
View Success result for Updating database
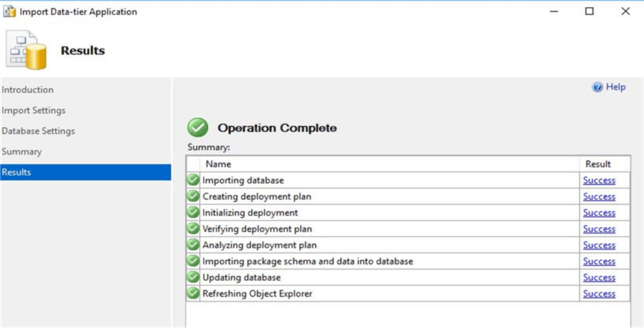click(x=599, y=277)
